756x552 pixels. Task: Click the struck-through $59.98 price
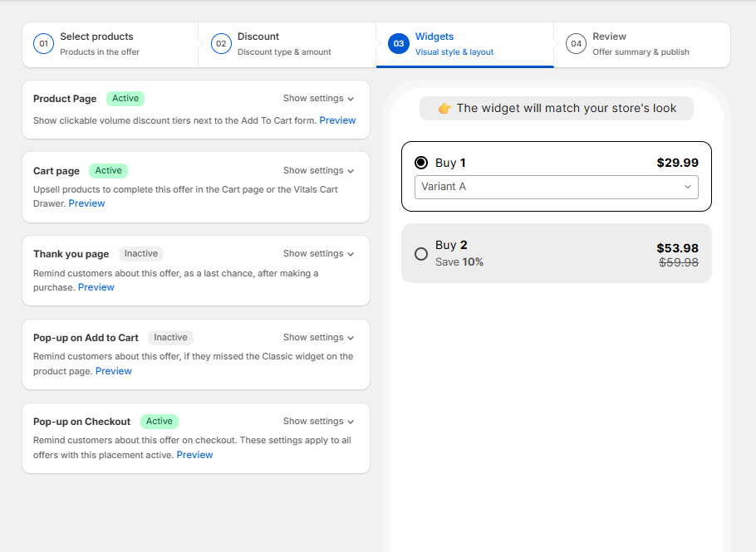tap(679, 262)
